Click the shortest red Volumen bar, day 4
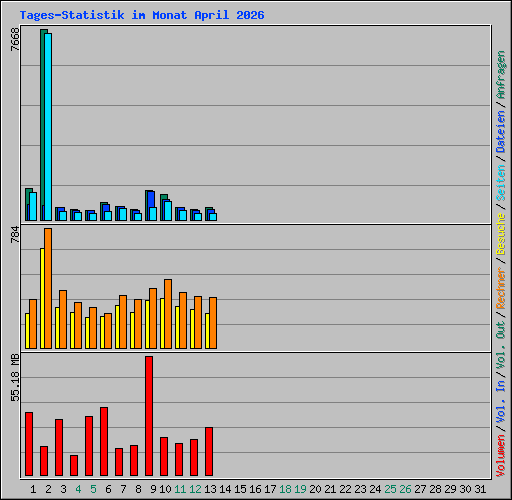Viewport: 512px width, 500px height. [x=74, y=465]
